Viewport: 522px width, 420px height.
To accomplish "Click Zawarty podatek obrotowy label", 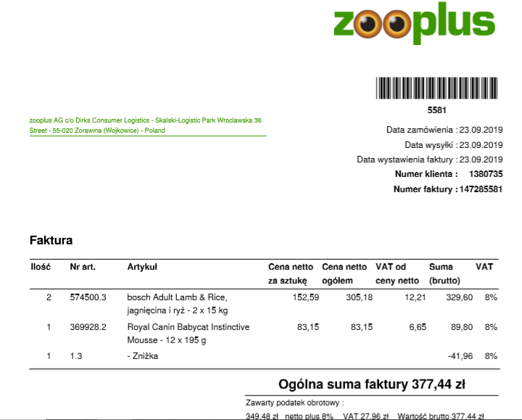I will pos(294,403).
